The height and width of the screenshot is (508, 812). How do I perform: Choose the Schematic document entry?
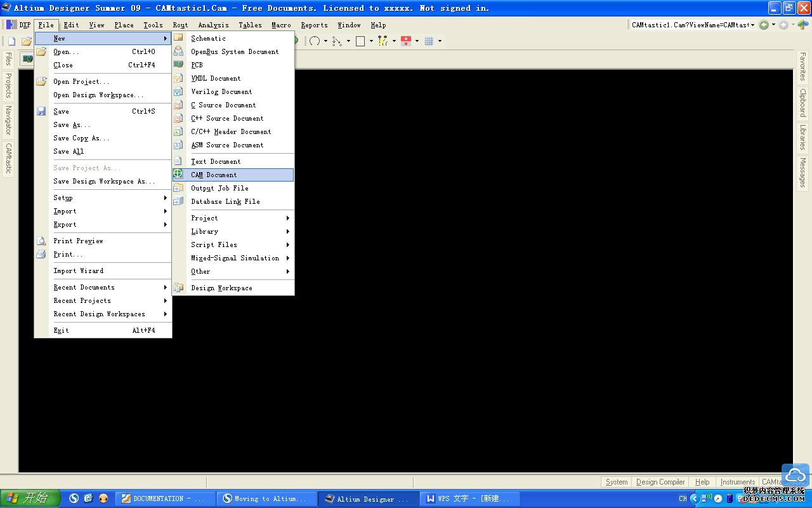click(233, 38)
